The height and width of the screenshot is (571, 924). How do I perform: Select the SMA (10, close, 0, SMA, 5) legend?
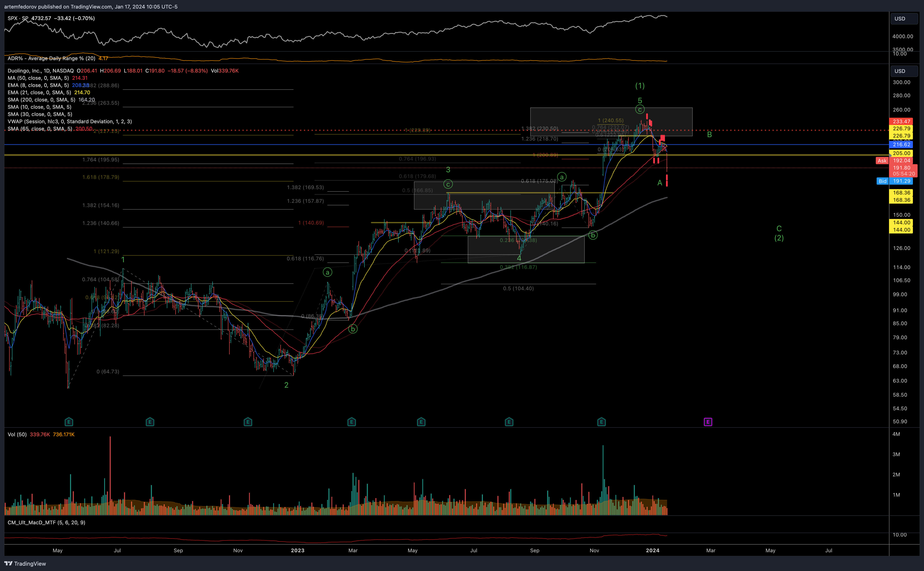pos(40,107)
